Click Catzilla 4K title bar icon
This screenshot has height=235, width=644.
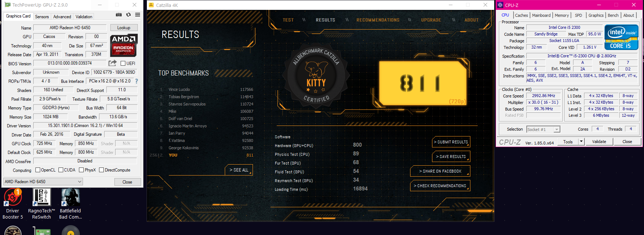click(x=151, y=5)
